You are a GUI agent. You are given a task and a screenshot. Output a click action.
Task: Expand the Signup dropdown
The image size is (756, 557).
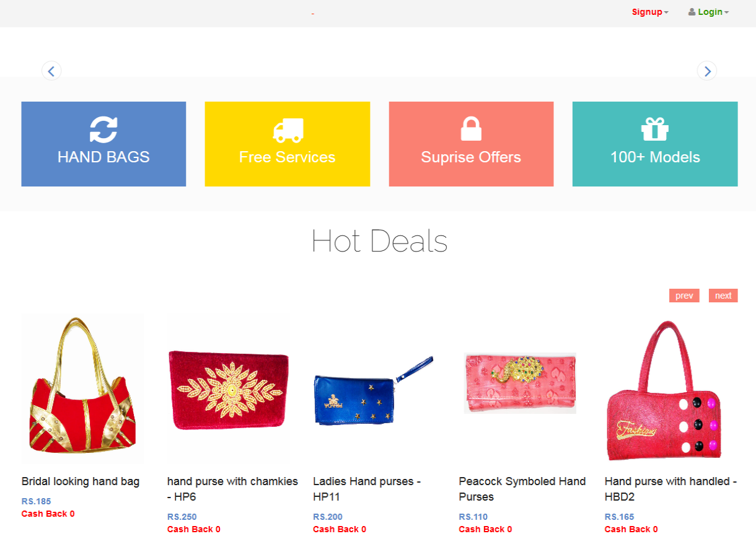pyautogui.click(x=650, y=12)
